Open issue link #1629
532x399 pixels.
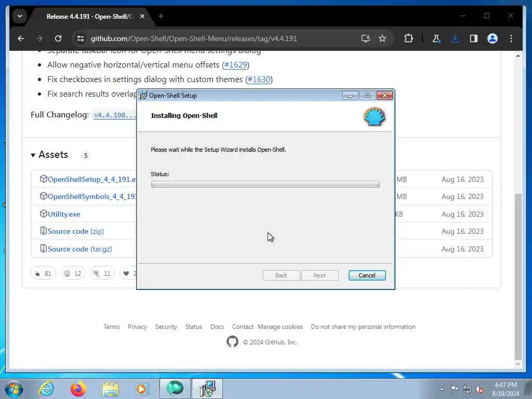(236, 64)
